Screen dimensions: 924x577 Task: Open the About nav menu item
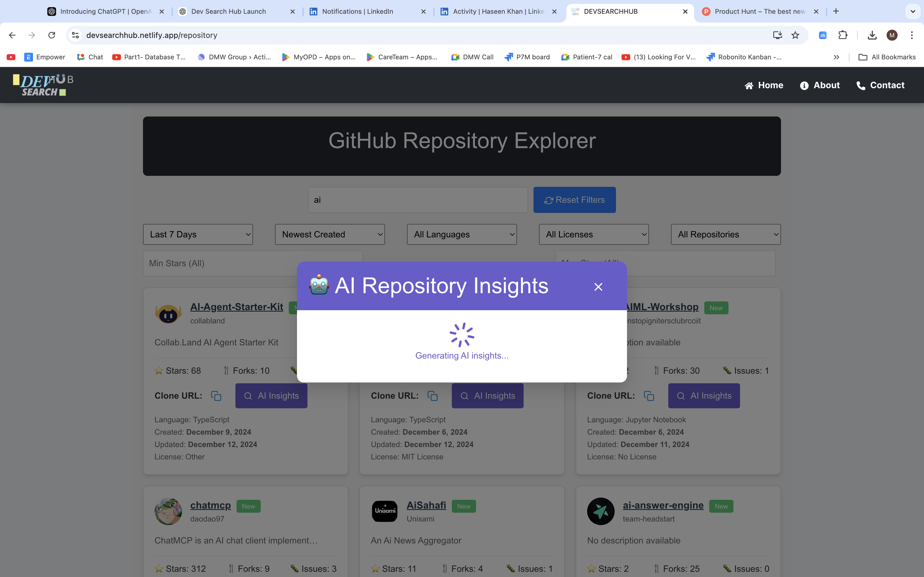820,85
